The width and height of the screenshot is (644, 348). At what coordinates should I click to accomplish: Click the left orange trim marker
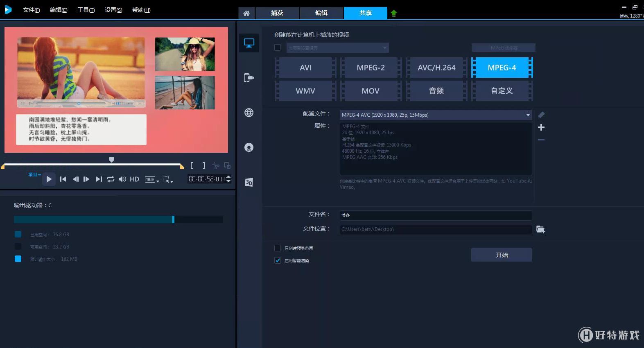(3, 166)
